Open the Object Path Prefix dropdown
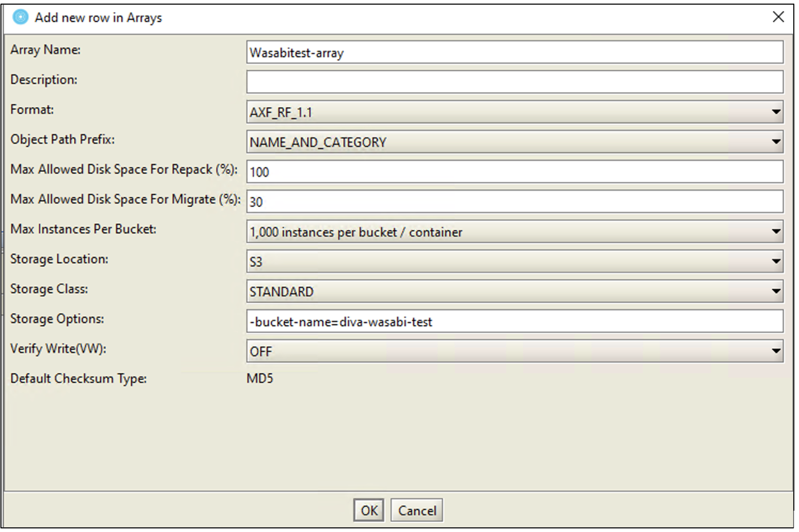 tap(515, 142)
